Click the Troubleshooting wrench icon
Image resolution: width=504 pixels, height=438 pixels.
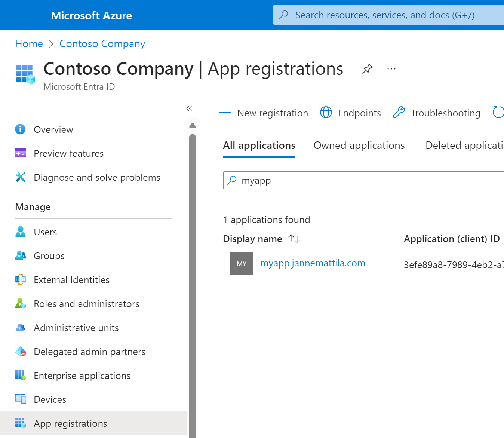click(399, 112)
